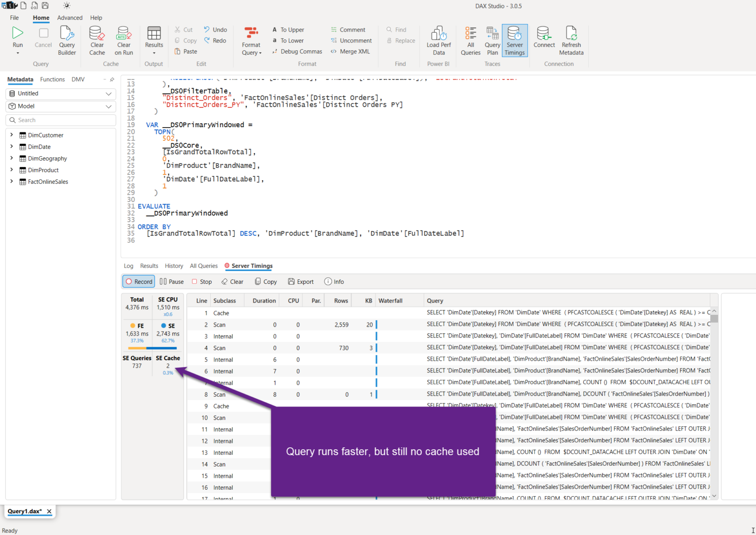Export the server timings data
The width and height of the screenshot is (756, 535).
point(301,281)
